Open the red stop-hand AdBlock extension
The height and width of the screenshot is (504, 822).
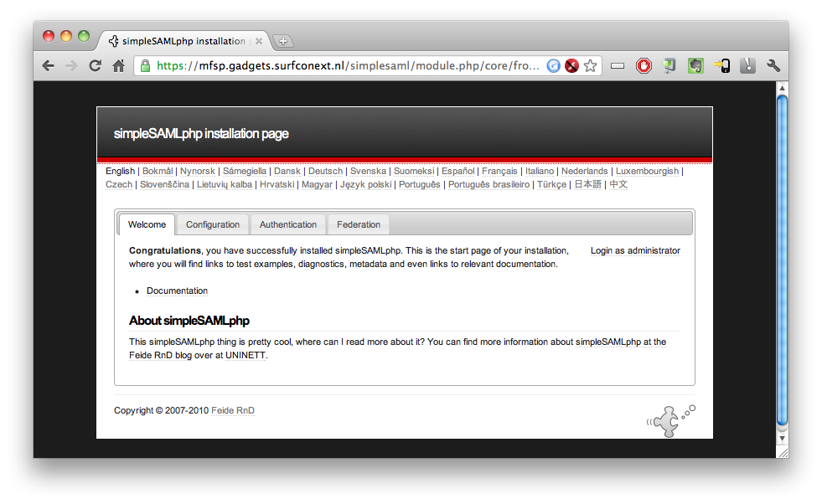click(644, 66)
